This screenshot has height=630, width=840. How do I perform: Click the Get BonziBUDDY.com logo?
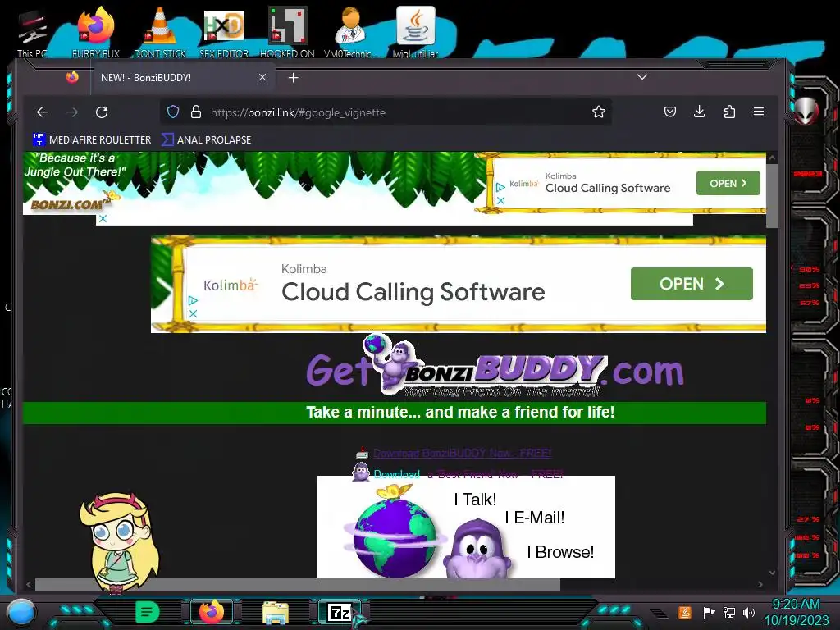pos(495,367)
